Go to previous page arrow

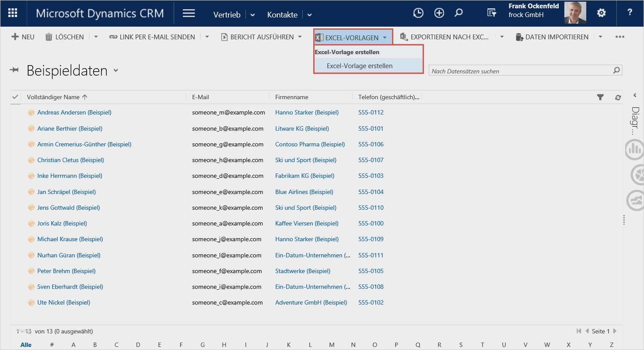[587, 331]
